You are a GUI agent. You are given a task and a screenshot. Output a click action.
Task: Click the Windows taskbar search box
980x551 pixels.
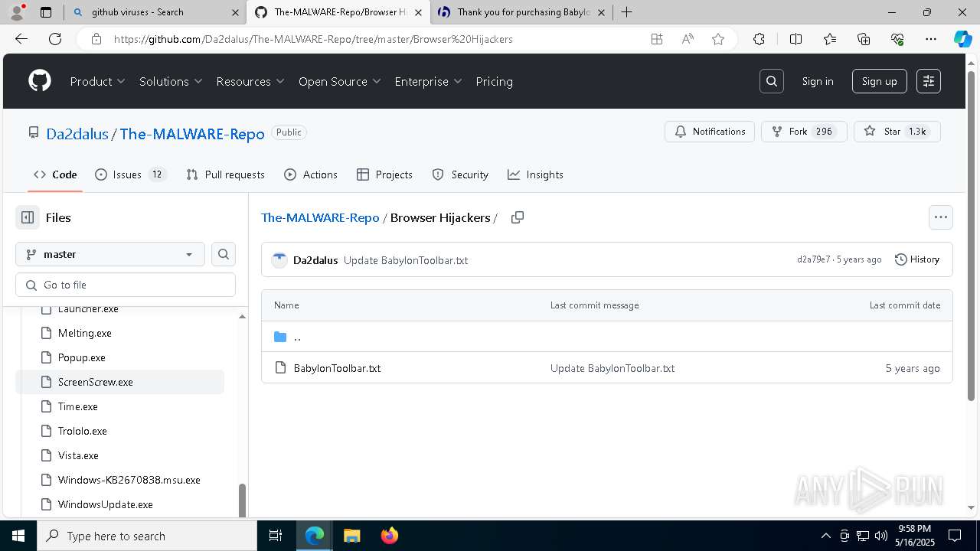pyautogui.click(x=147, y=536)
